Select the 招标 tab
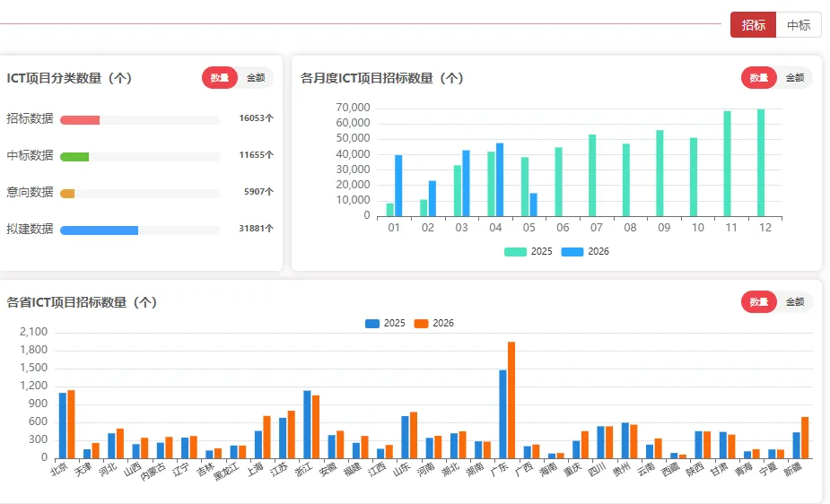 753,25
